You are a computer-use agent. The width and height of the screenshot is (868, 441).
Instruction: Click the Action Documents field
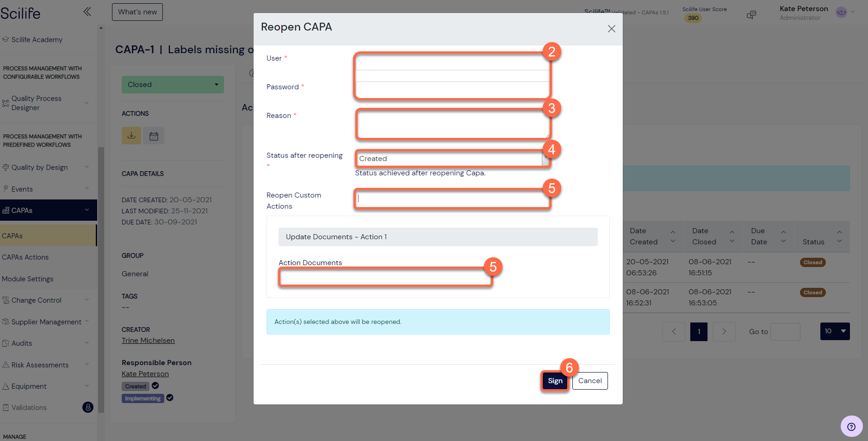click(x=385, y=278)
